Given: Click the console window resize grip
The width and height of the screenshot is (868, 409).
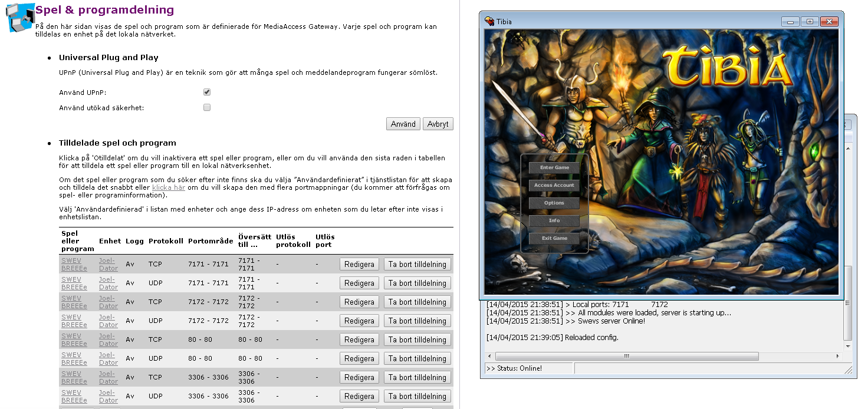Looking at the screenshot, I should pos(848,369).
